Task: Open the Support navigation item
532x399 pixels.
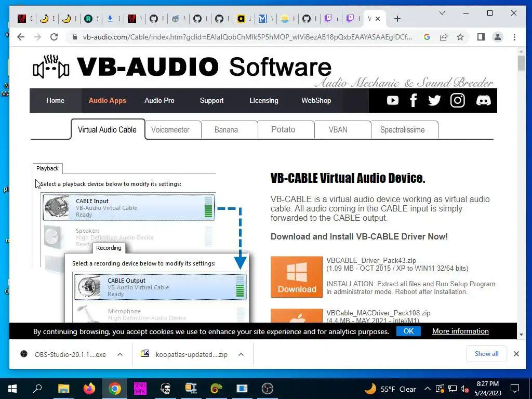Action: tap(211, 100)
